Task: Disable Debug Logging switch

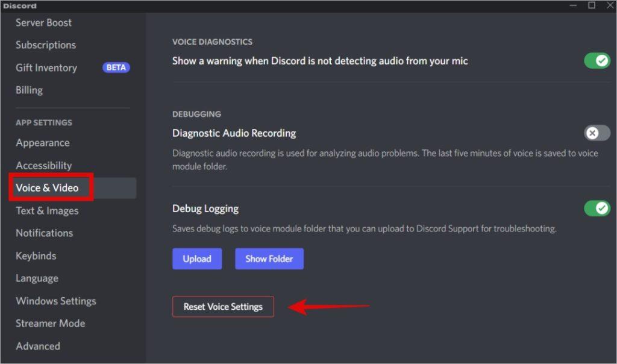Action: point(597,208)
